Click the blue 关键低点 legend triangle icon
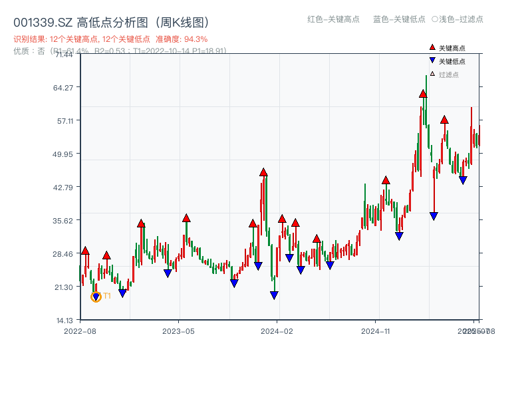 coord(432,59)
